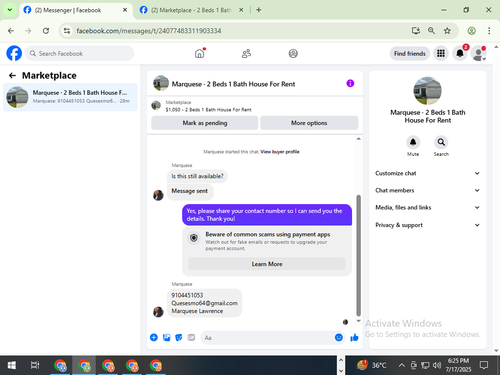Close the Marketplace browser tab
Screen dimensions: 500x375
[241, 10]
